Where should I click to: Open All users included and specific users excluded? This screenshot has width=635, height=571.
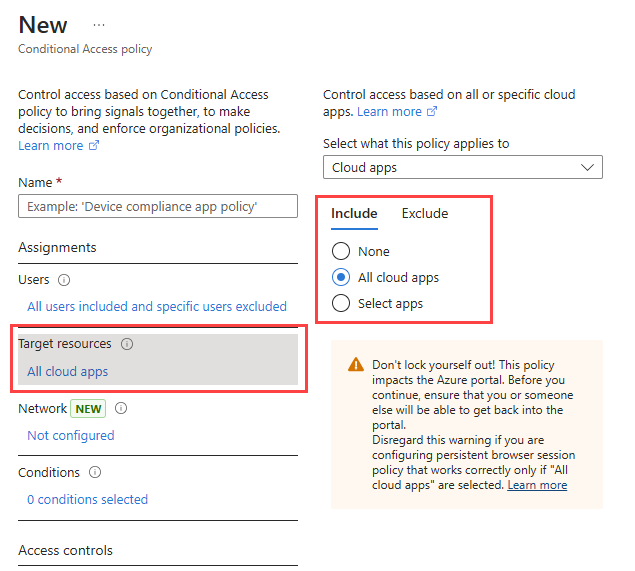157,307
